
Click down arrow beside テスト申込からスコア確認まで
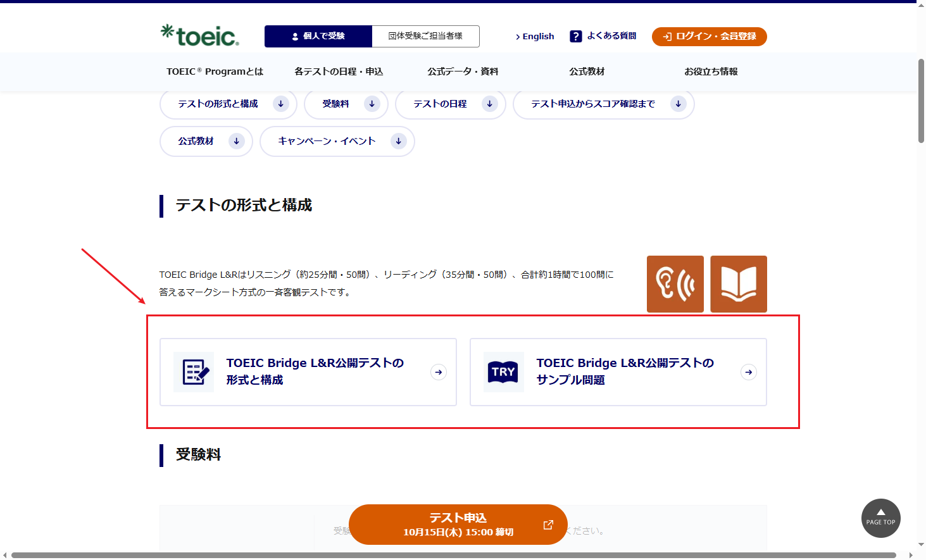[679, 104]
